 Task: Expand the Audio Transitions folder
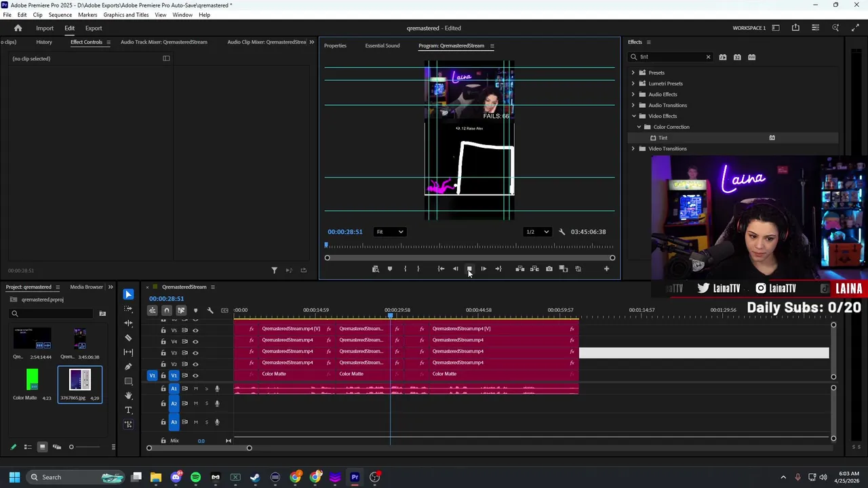(x=633, y=105)
